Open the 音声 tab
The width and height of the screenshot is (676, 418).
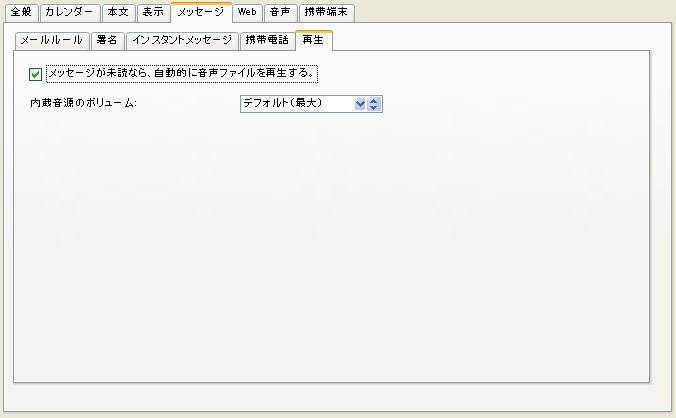(281, 12)
